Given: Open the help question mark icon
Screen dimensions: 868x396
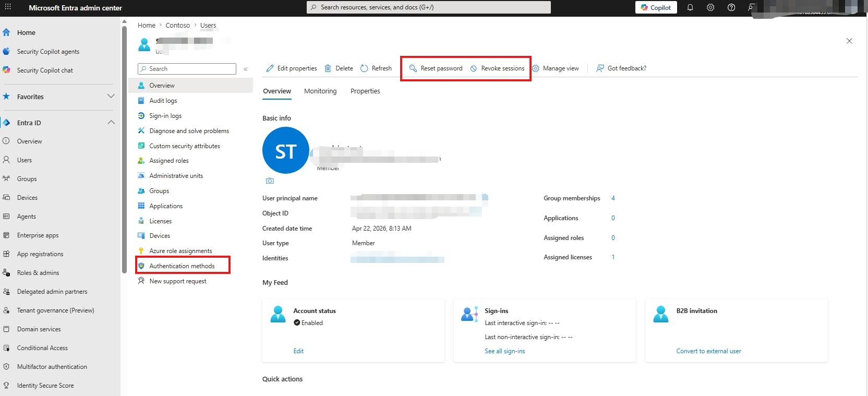Looking at the screenshot, I should (x=731, y=7).
